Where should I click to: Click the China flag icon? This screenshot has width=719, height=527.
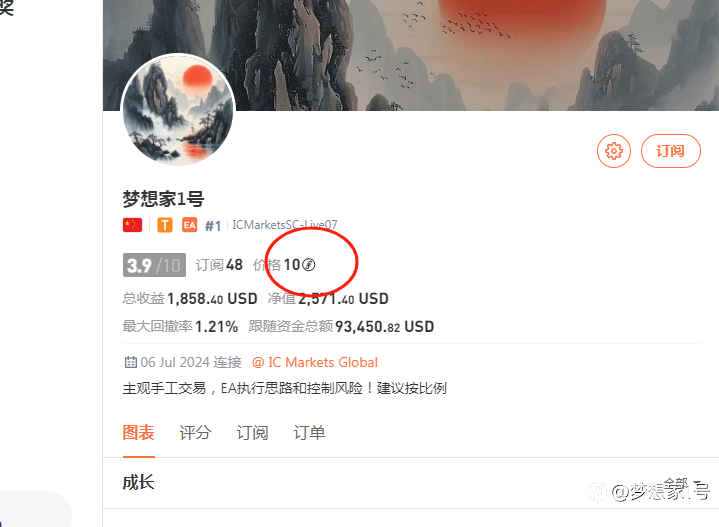point(133,225)
